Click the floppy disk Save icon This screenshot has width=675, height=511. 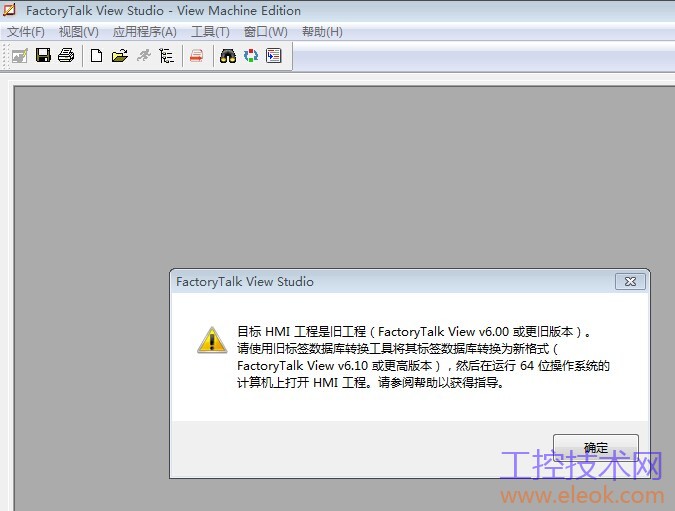[x=43, y=56]
